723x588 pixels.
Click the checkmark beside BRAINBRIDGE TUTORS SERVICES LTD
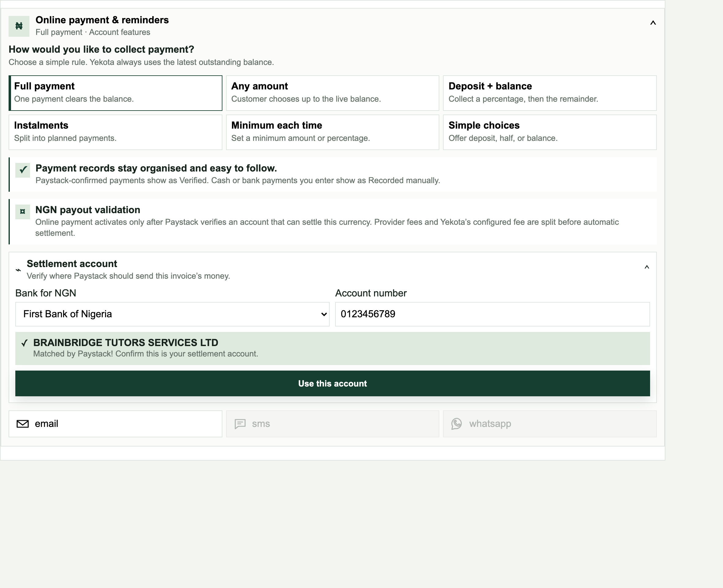pyautogui.click(x=25, y=343)
